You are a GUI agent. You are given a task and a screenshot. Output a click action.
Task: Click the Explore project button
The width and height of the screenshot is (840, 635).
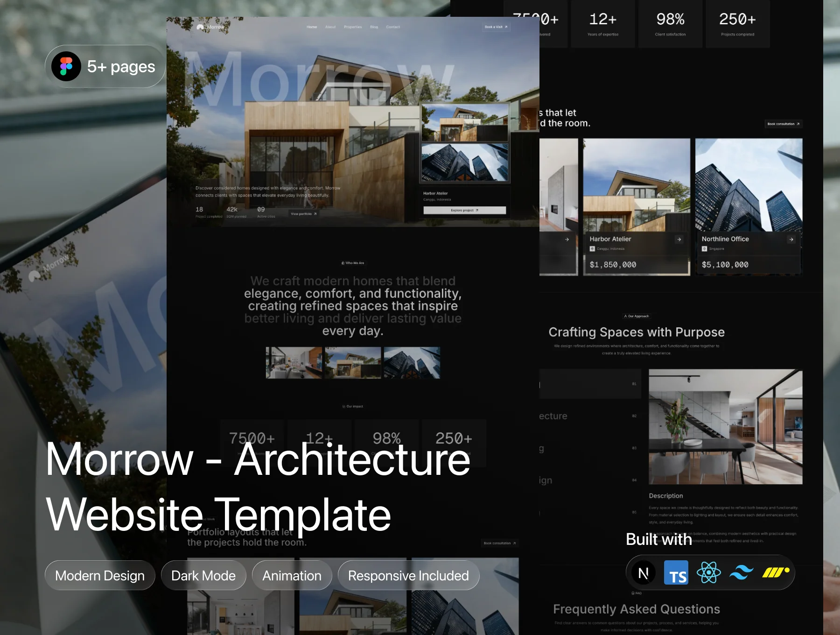tap(464, 211)
